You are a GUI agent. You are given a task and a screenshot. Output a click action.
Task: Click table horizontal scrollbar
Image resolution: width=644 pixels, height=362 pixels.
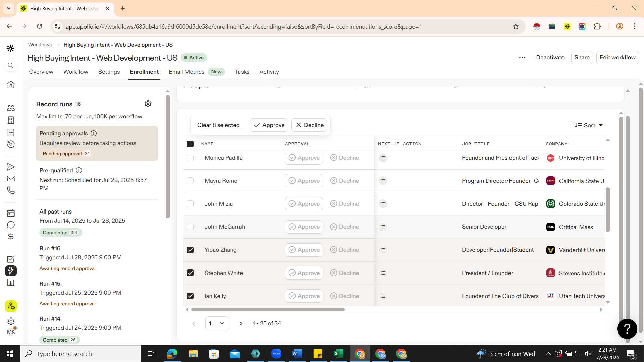click(x=268, y=309)
